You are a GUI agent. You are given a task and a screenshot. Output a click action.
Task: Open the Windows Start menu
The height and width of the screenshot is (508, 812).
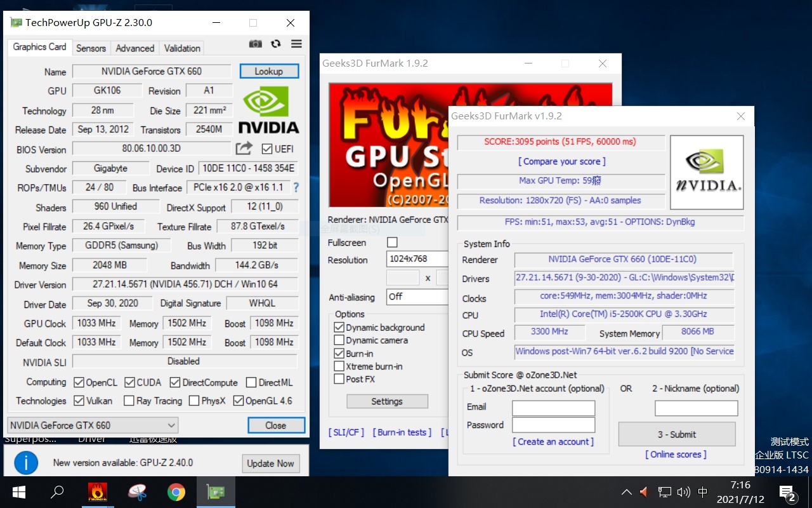(18, 492)
